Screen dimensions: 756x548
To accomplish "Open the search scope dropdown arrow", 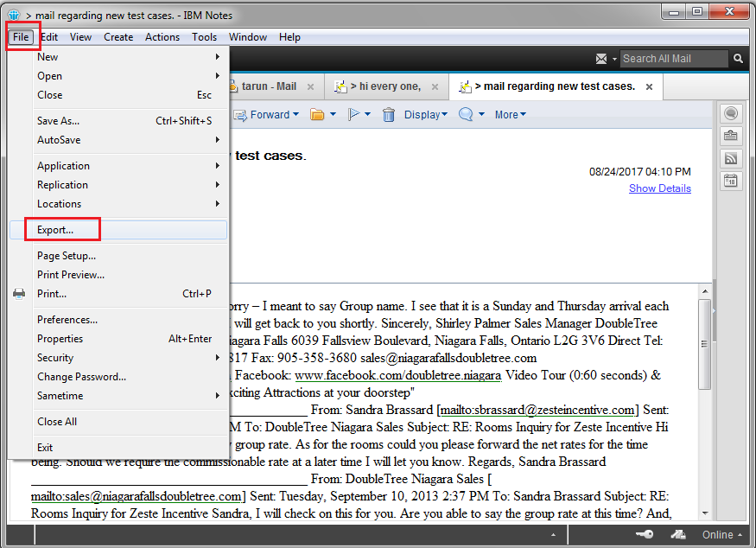I will (614, 60).
